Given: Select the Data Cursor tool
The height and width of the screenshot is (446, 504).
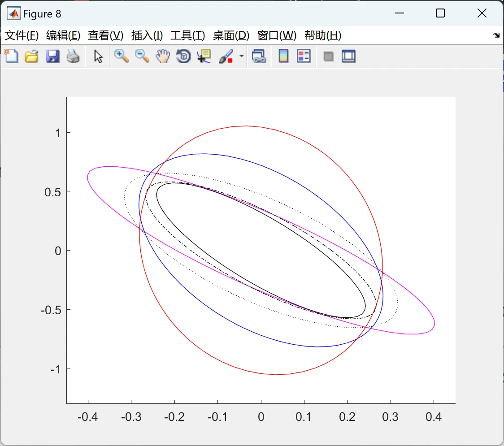Looking at the screenshot, I should [x=204, y=56].
